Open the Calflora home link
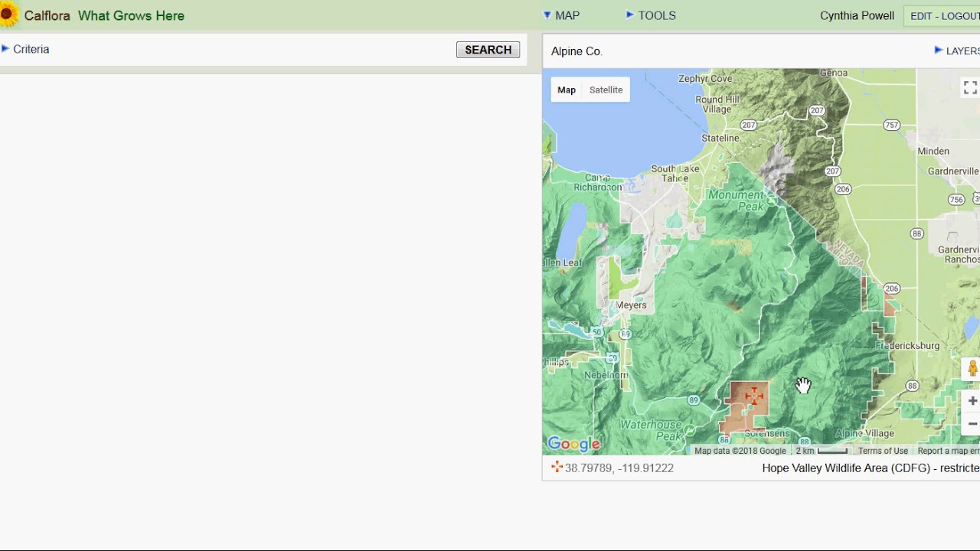 click(x=47, y=15)
